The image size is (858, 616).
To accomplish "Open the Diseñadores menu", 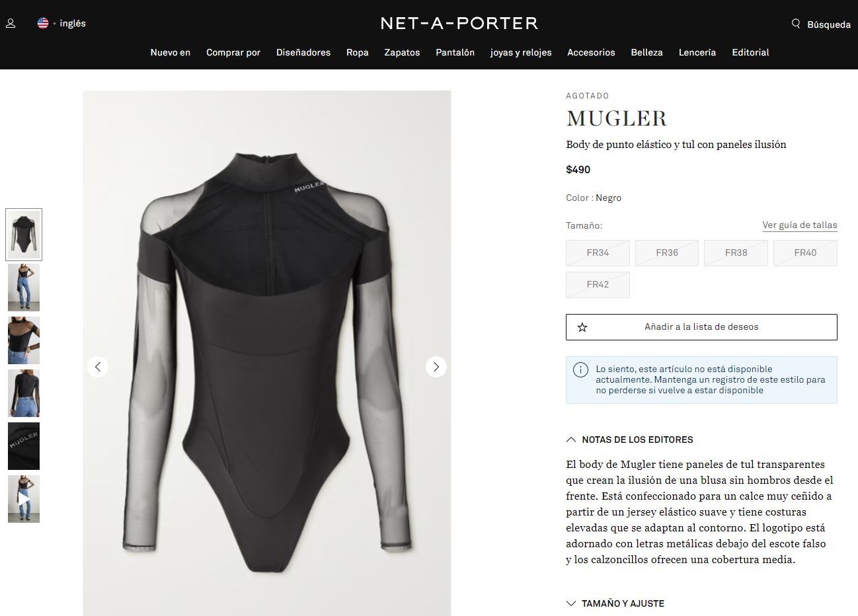I will [x=303, y=52].
